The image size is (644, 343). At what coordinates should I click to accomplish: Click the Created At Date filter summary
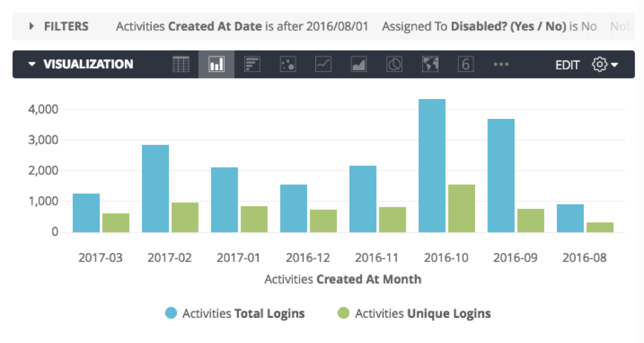pos(242,26)
